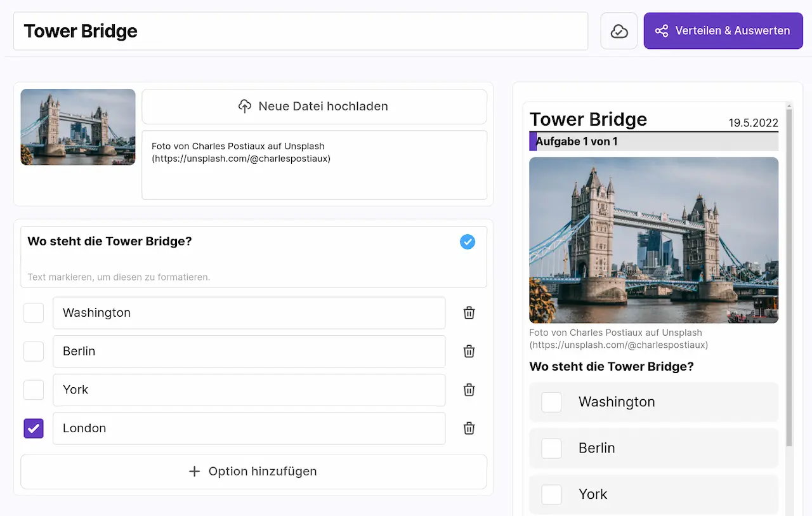Delete the Washington option with trash icon
Viewport: 812px width, 516px height.
469,313
